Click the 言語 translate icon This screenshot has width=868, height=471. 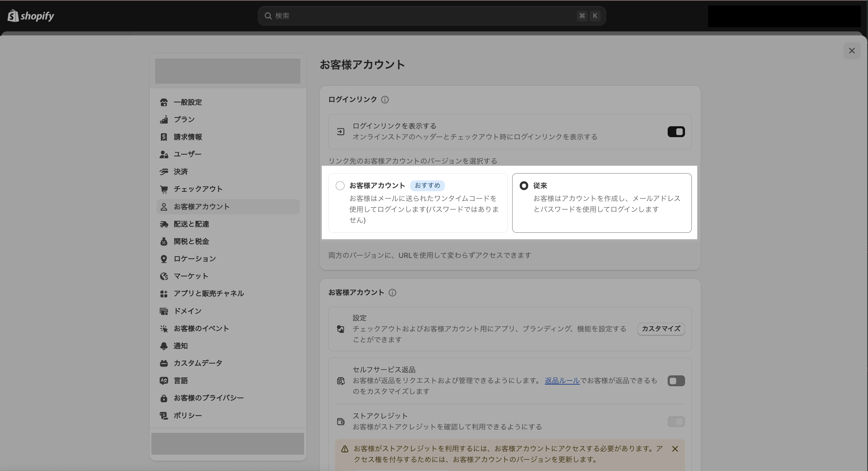164,380
